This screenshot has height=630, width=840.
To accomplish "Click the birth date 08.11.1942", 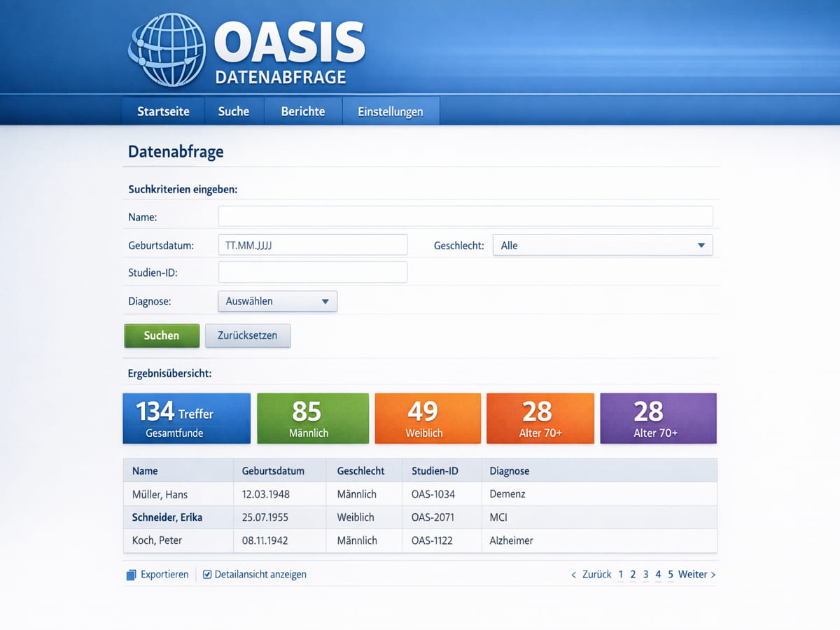I will (x=265, y=540).
